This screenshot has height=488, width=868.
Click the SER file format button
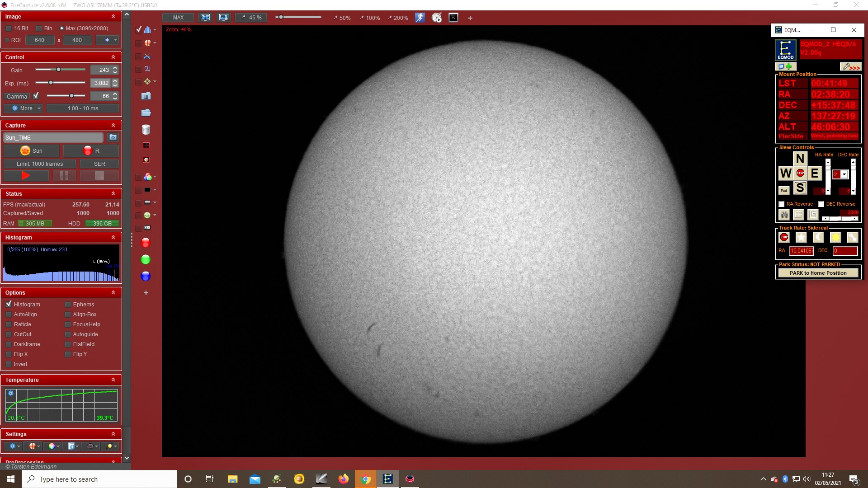(99, 164)
